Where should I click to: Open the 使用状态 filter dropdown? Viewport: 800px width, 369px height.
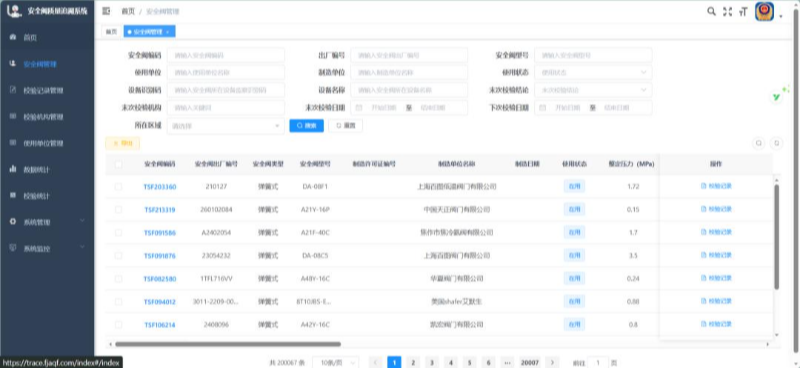point(593,72)
